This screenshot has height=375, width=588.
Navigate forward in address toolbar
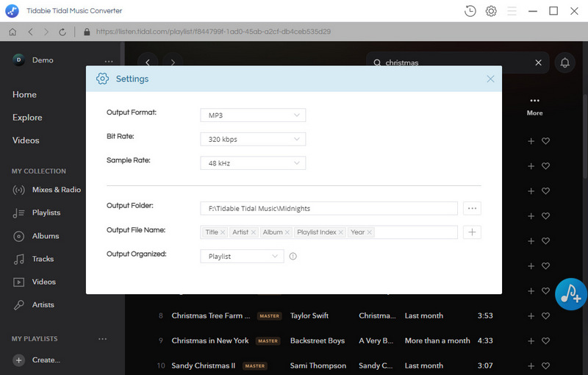[46, 32]
